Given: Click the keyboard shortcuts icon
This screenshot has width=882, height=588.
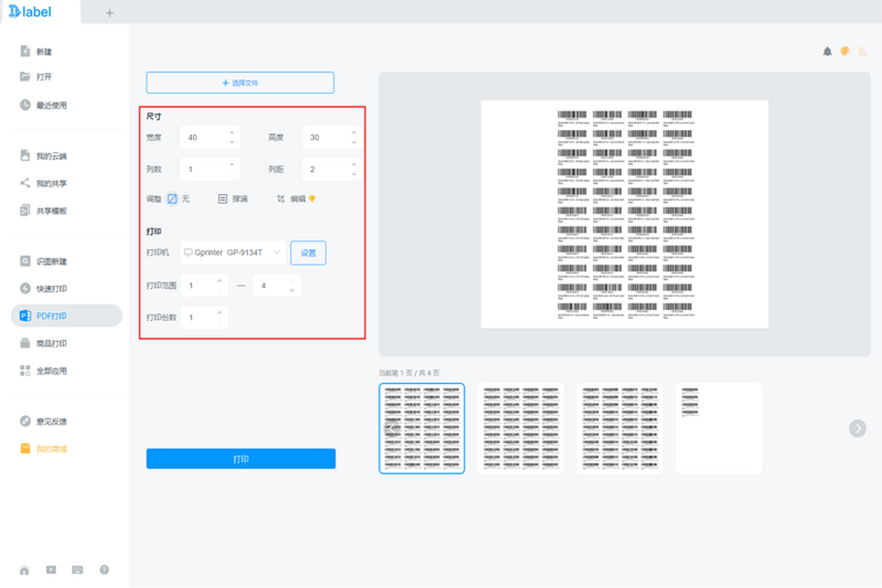Looking at the screenshot, I should coord(77,570).
